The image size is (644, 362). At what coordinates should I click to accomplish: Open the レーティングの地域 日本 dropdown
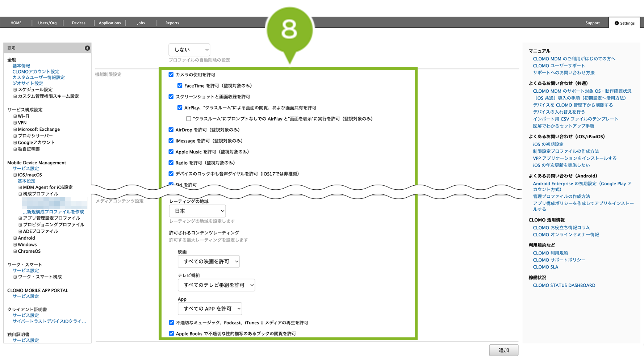coord(197,211)
